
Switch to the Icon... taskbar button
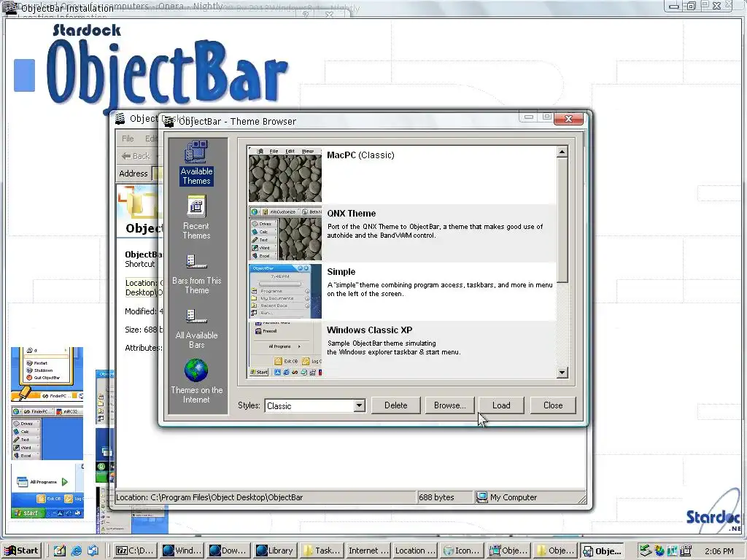(x=462, y=551)
